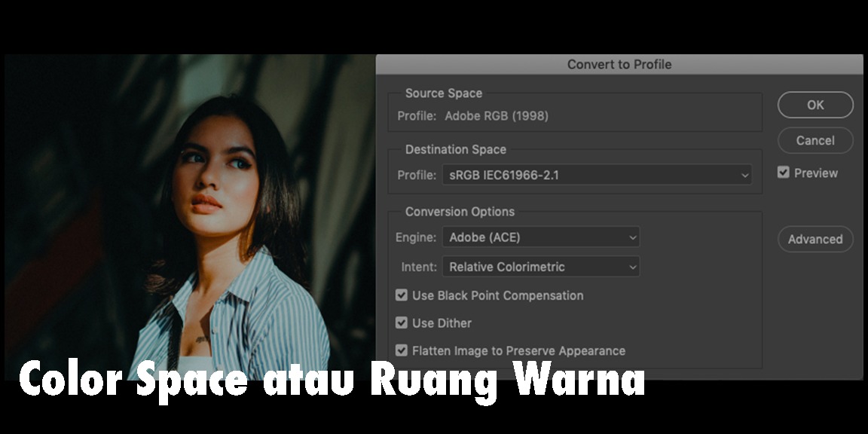
Task: Toggle the Preview checkbox
Action: (783, 173)
